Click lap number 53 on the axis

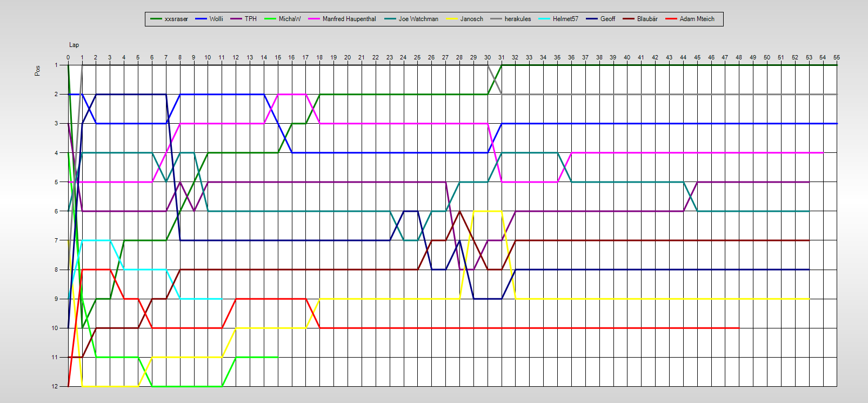point(809,57)
